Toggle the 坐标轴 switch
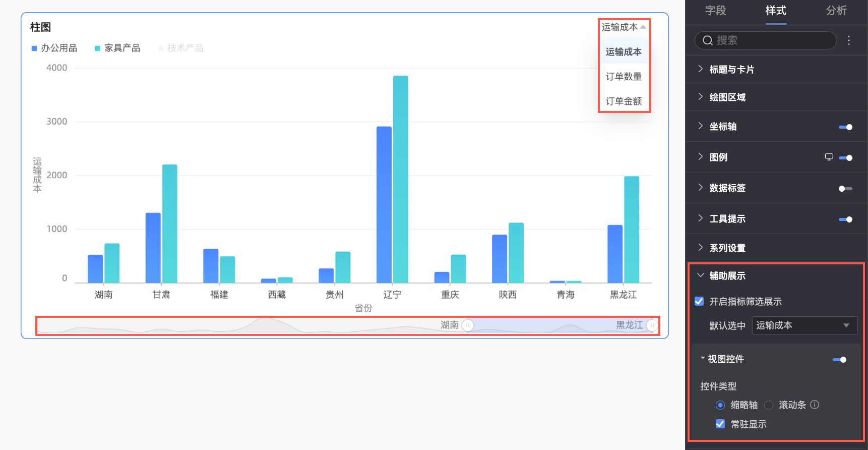The image size is (868, 450). pyautogui.click(x=845, y=127)
